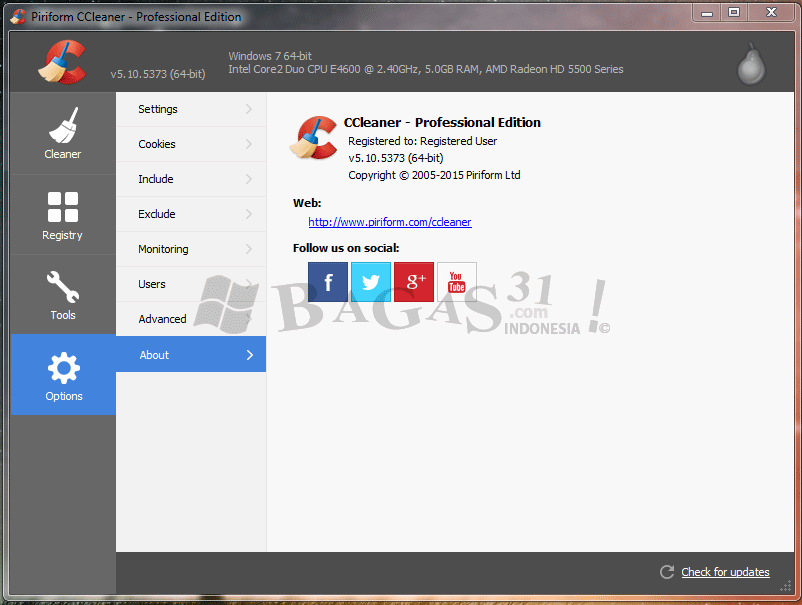This screenshot has width=802, height=605.
Task: Click the Google Plus social icon
Action: [x=414, y=282]
